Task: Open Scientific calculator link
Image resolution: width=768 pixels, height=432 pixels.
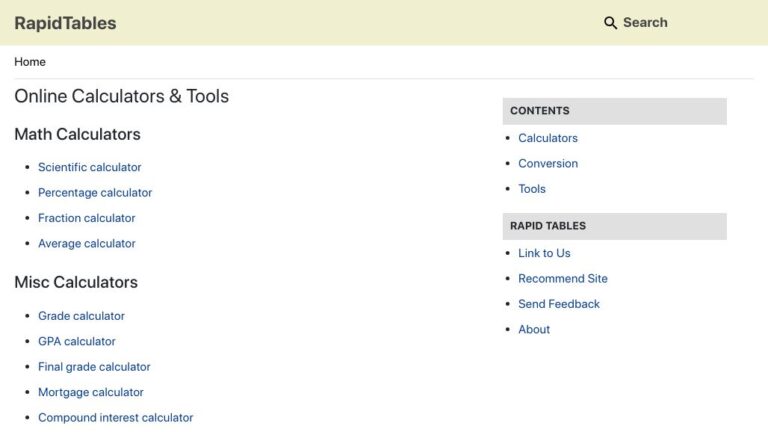Action: pos(90,167)
